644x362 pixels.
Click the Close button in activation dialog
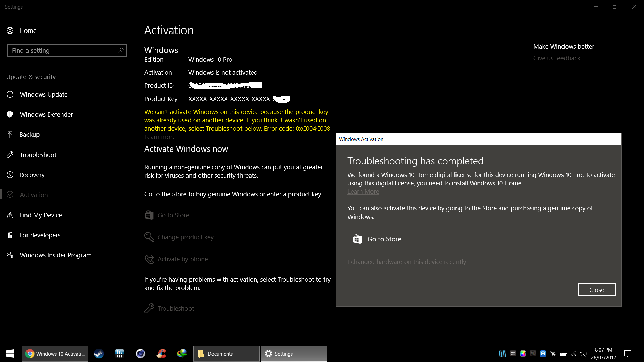point(597,290)
